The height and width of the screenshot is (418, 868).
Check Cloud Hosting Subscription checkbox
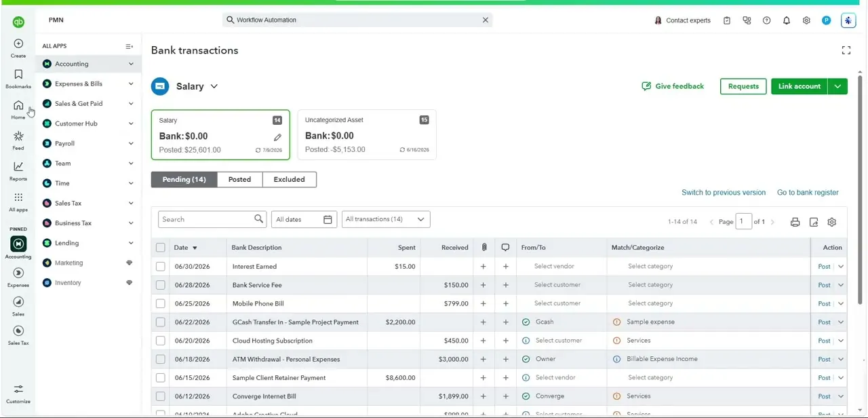pos(161,341)
